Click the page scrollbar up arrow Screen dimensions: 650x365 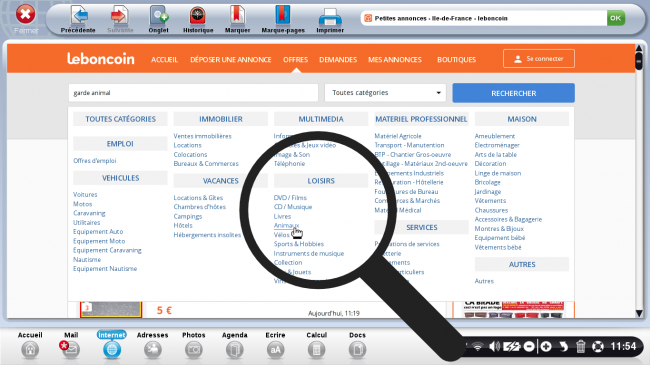click(639, 49)
